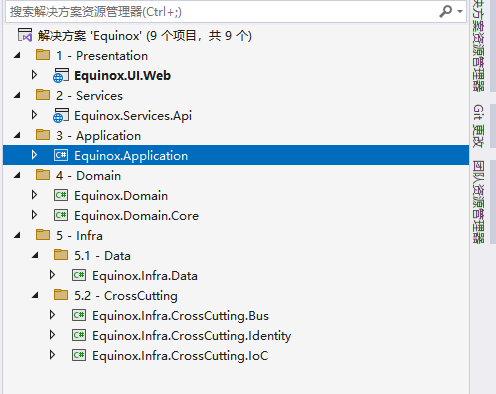This screenshot has width=496, height=394.
Task: Click the Equinox.UI.Web web project icon
Action: pyautogui.click(x=61, y=75)
